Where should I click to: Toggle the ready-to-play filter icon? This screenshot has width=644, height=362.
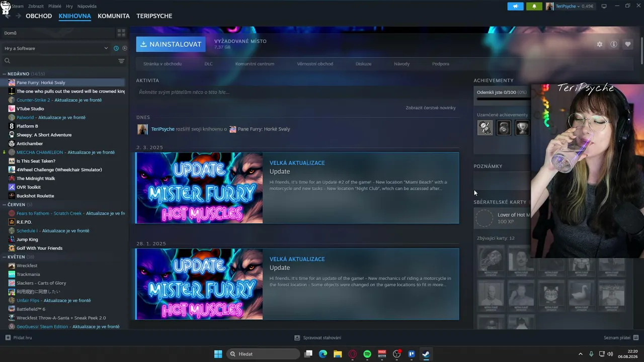click(x=125, y=48)
